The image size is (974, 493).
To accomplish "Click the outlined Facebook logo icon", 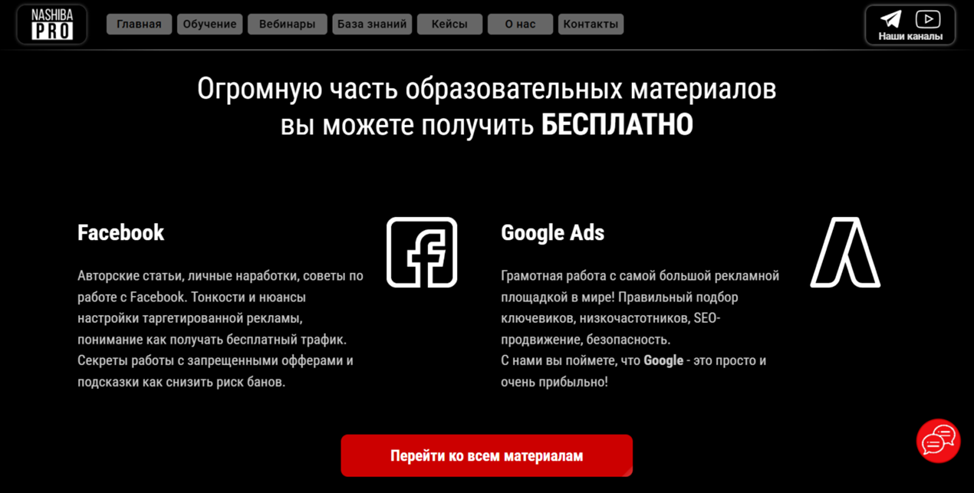I will (422, 253).
